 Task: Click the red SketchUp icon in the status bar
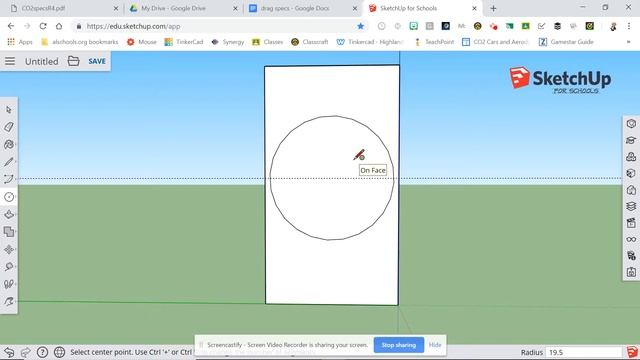pyautogui.click(x=632, y=352)
